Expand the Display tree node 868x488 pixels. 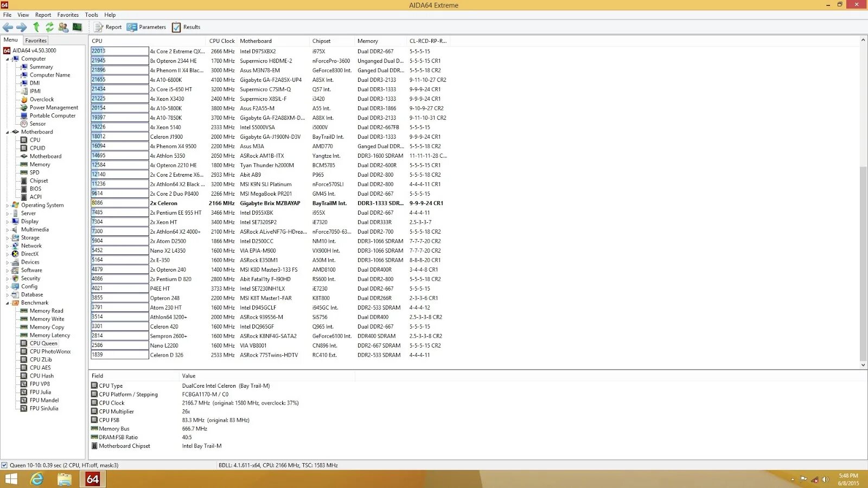pos(8,222)
